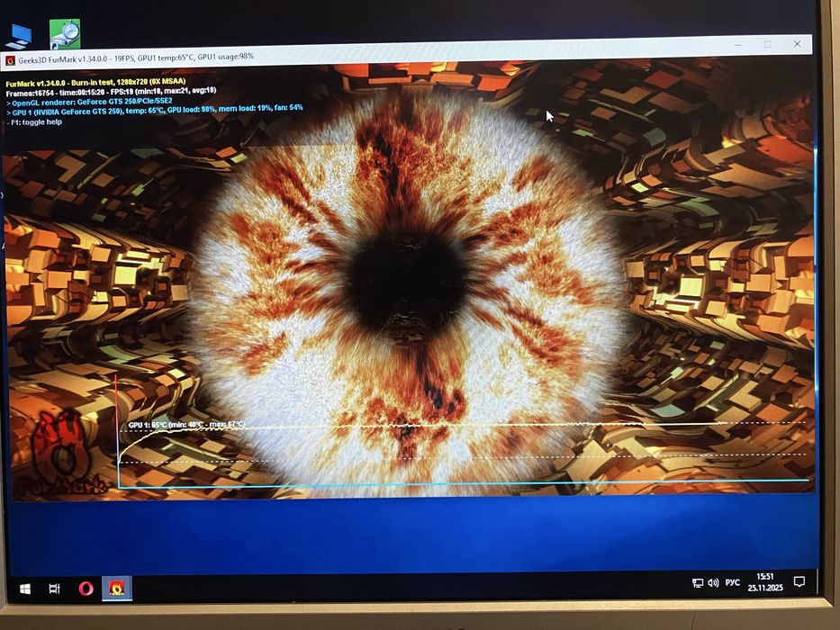Click the 'F1: toggle help' hint
The height and width of the screenshot is (630, 840).
[x=35, y=122]
